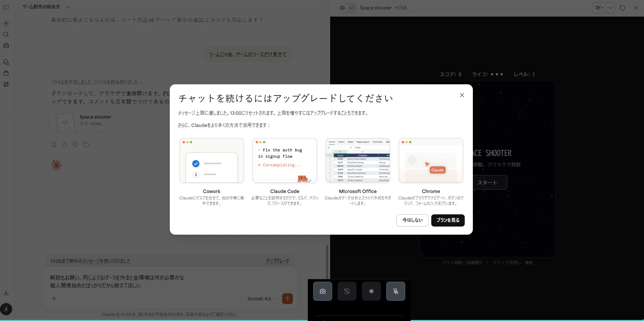Start recording with the round dot button
644x321 pixels.
click(371, 291)
